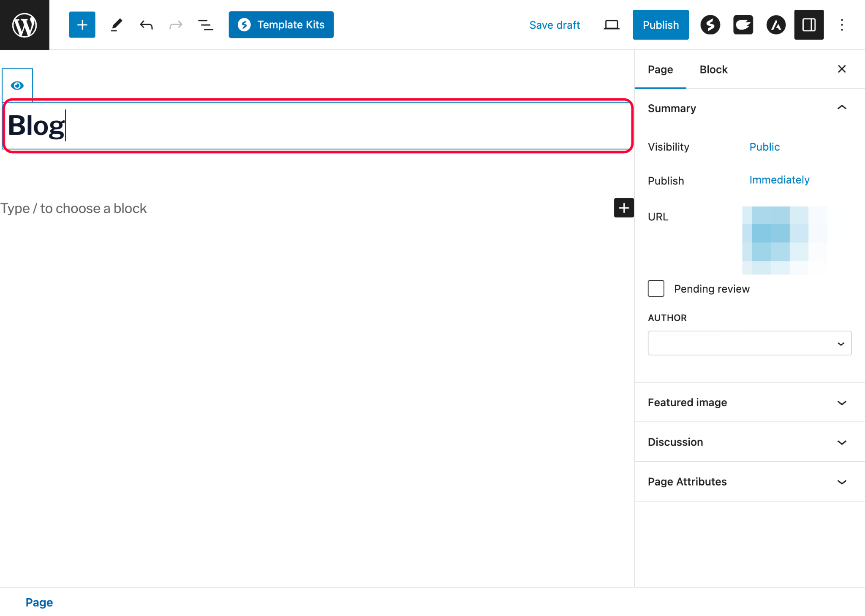Click the WordPress logo icon
The image size is (865, 616).
tap(24, 25)
